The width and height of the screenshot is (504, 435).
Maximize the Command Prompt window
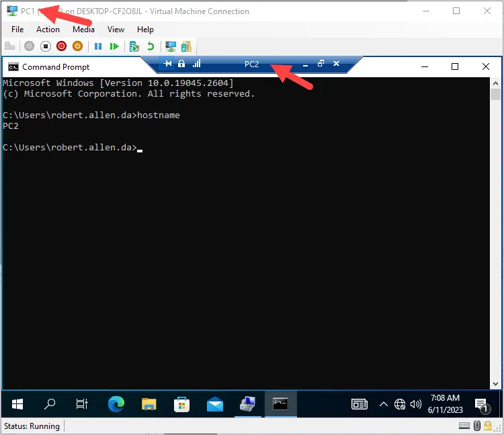pyautogui.click(x=455, y=66)
